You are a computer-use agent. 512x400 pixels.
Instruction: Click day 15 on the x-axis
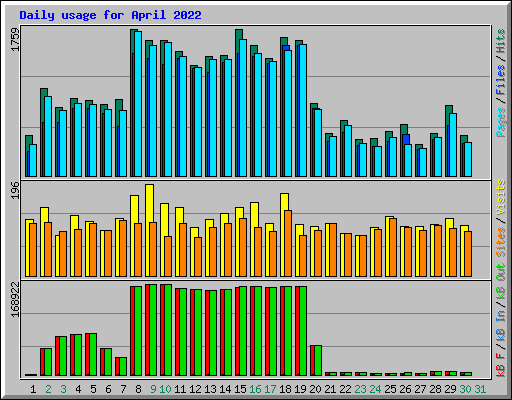[x=240, y=389]
